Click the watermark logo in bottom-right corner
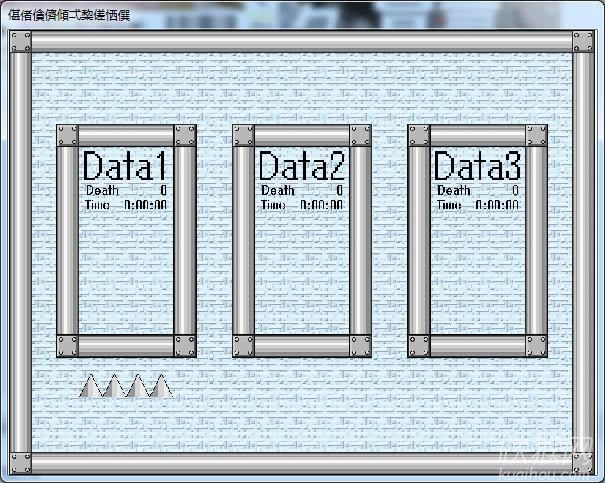 tap(549, 463)
